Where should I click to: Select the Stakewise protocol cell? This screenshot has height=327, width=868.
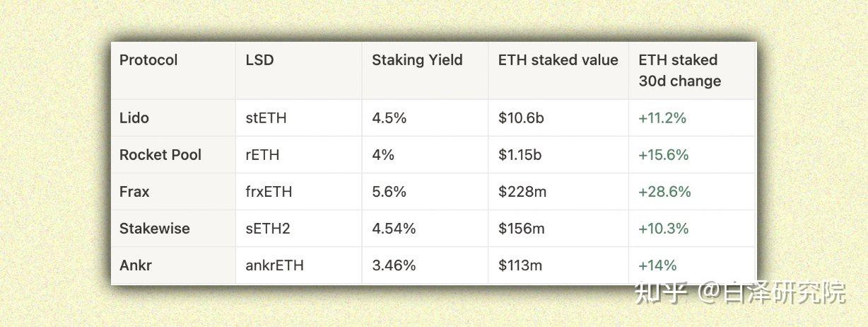coord(154,229)
